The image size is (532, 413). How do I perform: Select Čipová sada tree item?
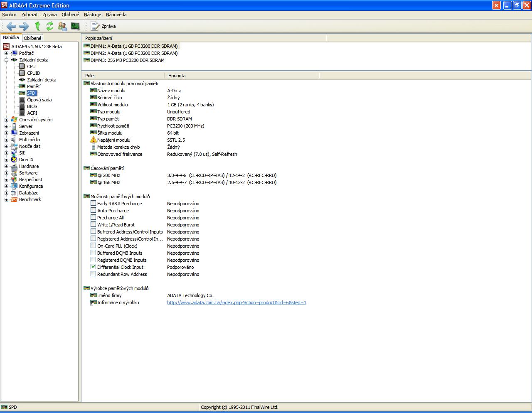[x=39, y=100]
